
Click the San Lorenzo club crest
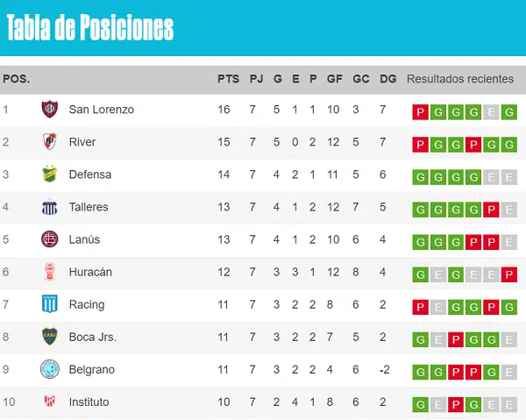pos(50,110)
